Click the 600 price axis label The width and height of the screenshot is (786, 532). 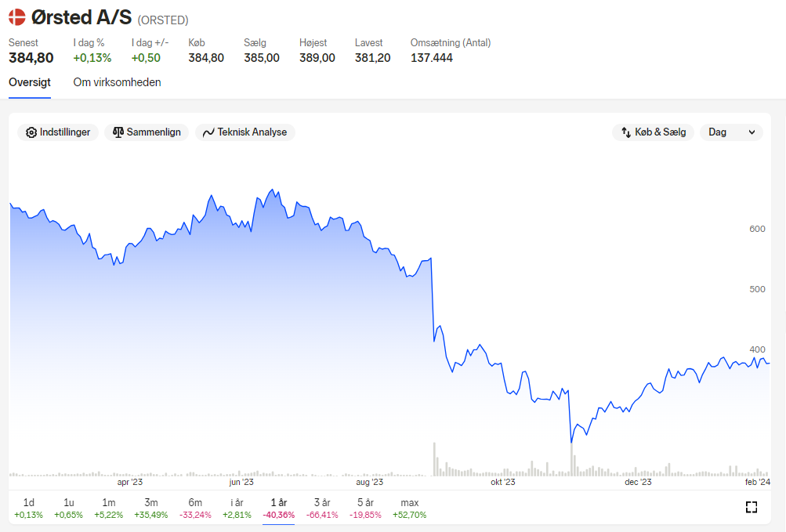(x=757, y=229)
